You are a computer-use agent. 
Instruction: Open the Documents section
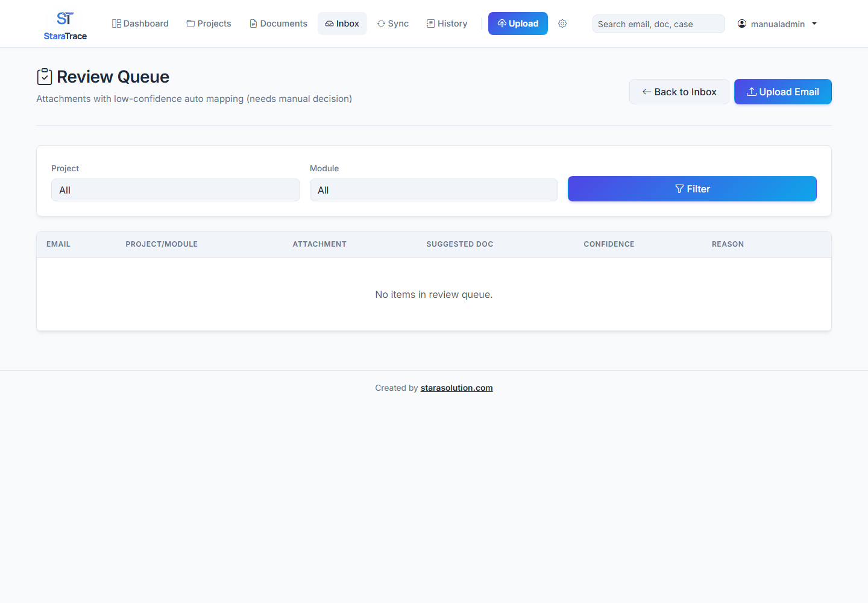click(278, 24)
